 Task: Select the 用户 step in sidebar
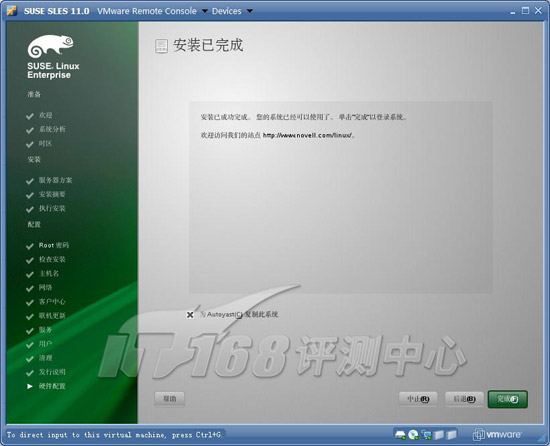[x=45, y=344]
